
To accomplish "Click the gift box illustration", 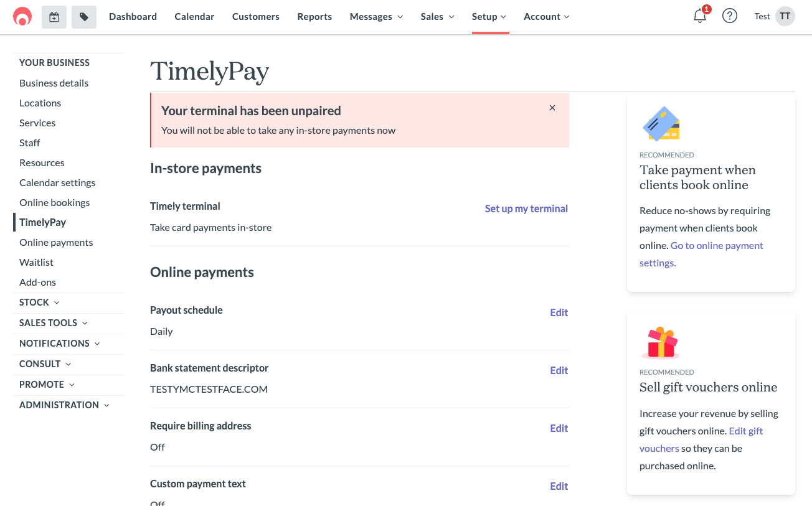I will [x=660, y=342].
